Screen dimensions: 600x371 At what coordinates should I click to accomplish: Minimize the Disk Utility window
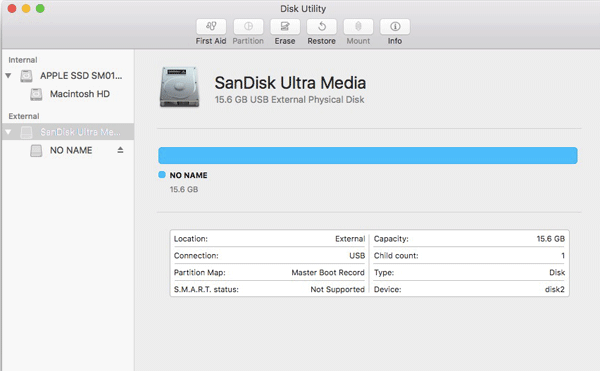(26, 8)
